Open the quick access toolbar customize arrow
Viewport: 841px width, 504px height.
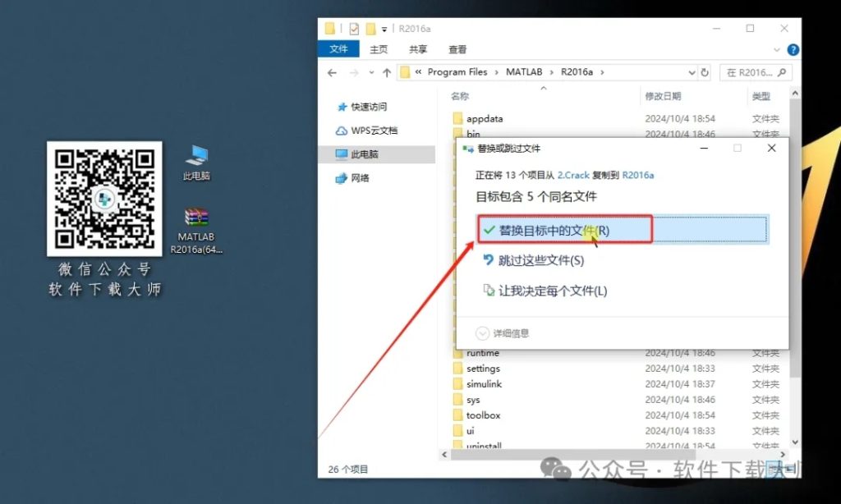coord(384,28)
